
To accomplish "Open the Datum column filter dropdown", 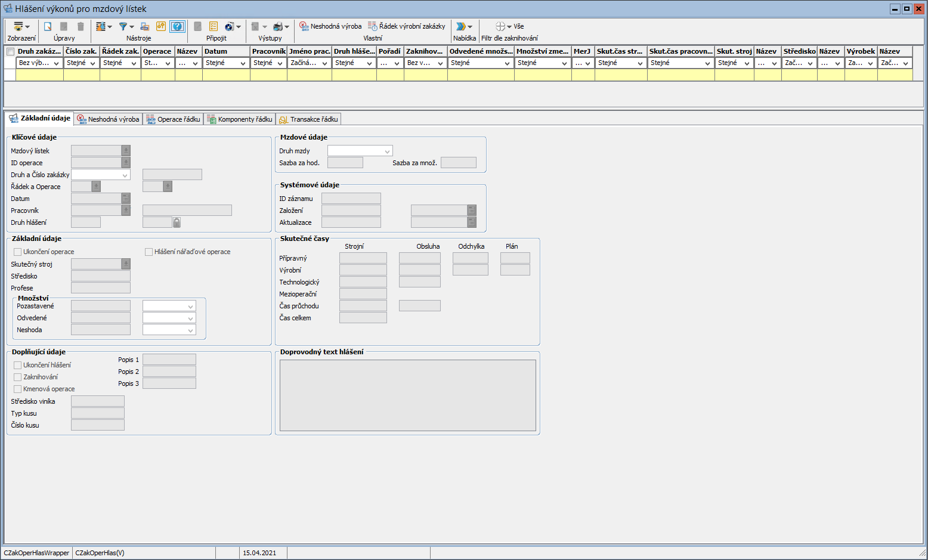I will 243,63.
